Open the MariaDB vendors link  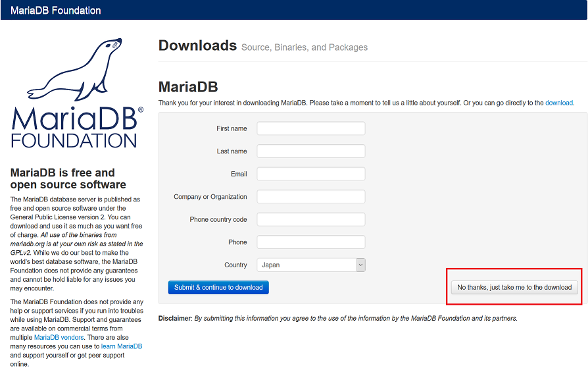tap(59, 337)
